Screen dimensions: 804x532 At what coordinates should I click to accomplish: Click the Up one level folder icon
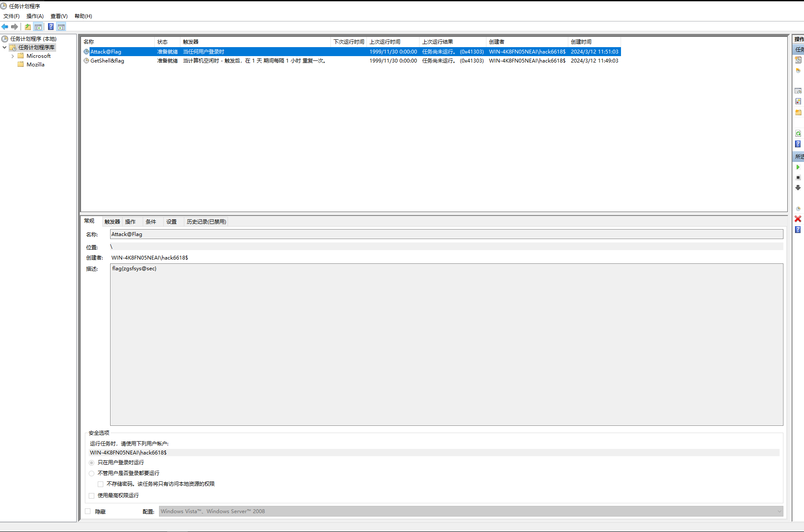coord(28,27)
